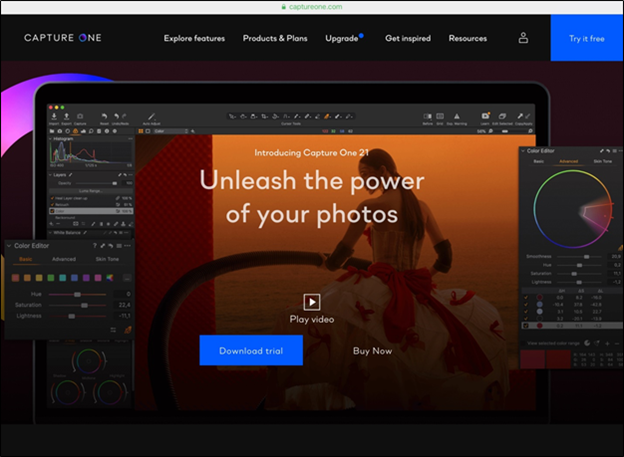Click the Try it free button
The image size is (624, 457).
coord(587,38)
